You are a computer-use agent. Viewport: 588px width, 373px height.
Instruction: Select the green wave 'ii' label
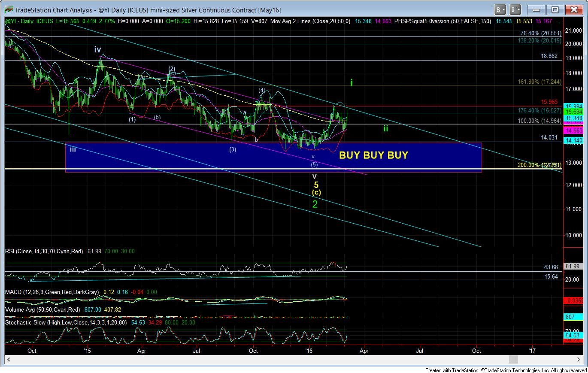[386, 128]
